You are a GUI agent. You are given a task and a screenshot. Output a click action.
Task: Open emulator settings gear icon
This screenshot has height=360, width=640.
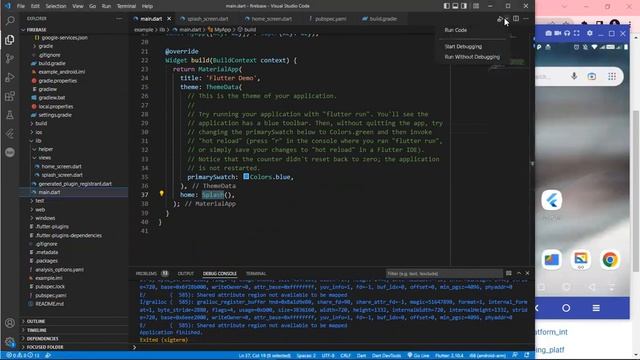click(589, 33)
